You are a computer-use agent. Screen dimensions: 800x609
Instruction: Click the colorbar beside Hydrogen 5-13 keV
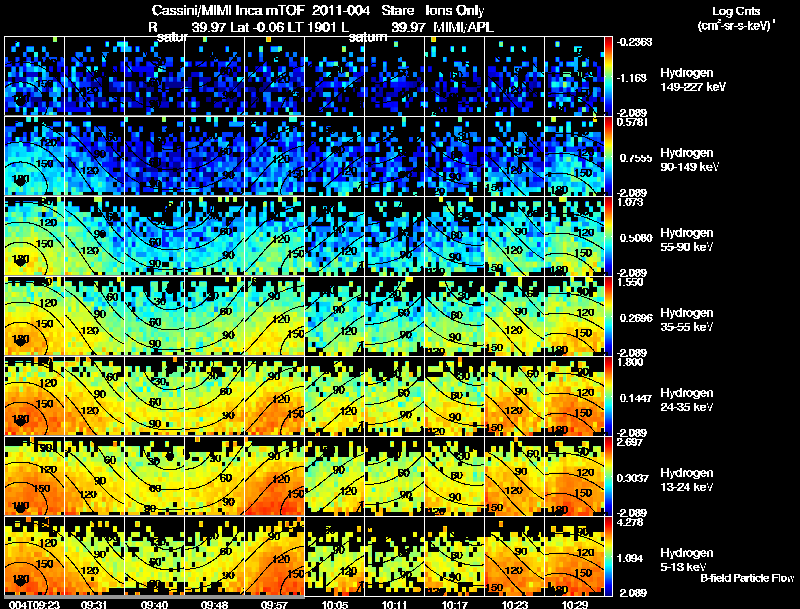pyautogui.click(x=608, y=556)
